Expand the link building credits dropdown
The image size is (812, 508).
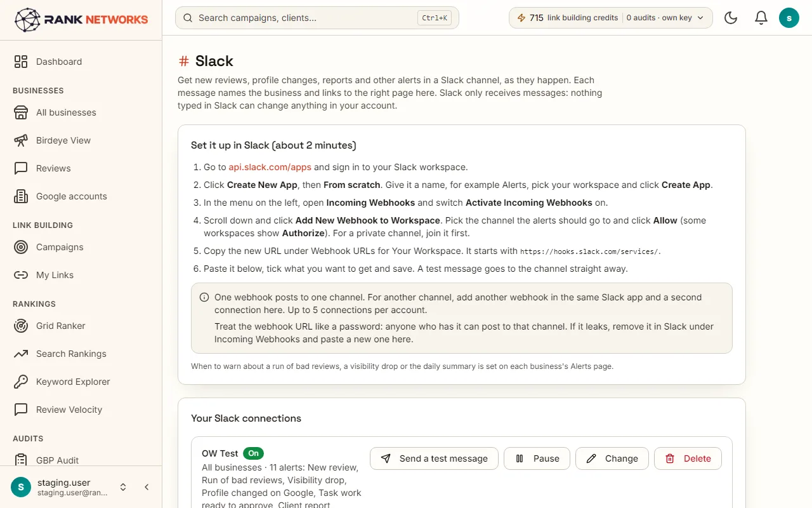pyautogui.click(x=610, y=18)
